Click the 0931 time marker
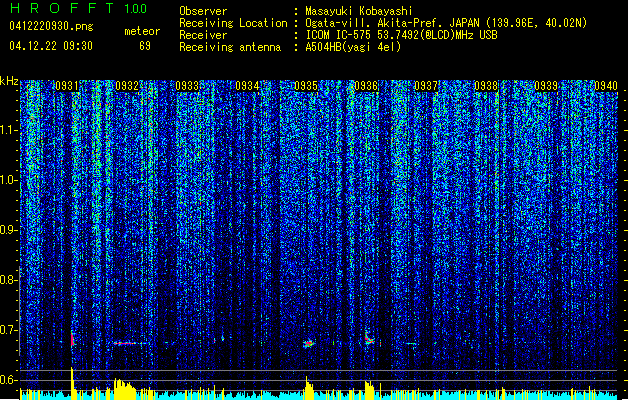 pyautogui.click(x=67, y=86)
